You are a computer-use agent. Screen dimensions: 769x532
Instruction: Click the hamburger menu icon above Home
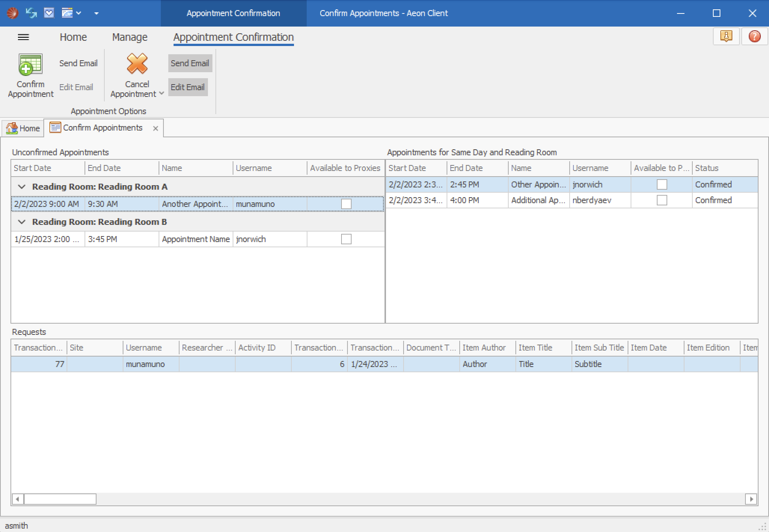(24, 37)
